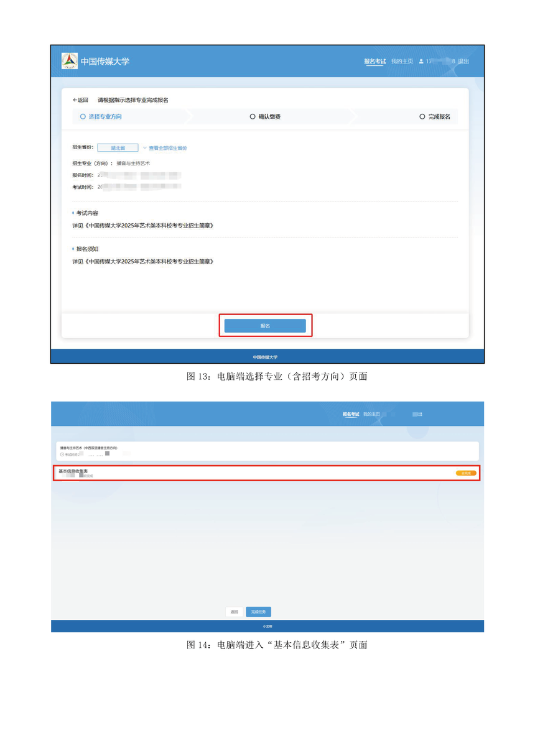Image resolution: width=535 pixels, height=756 pixels.
Task: Click 退出 in the 图14 page header
Action: pos(417,414)
